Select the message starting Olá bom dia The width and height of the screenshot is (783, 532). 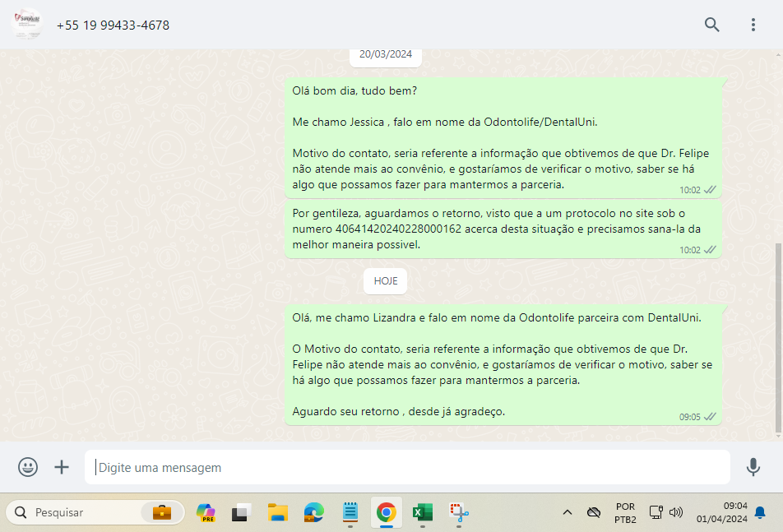point(503,138)
